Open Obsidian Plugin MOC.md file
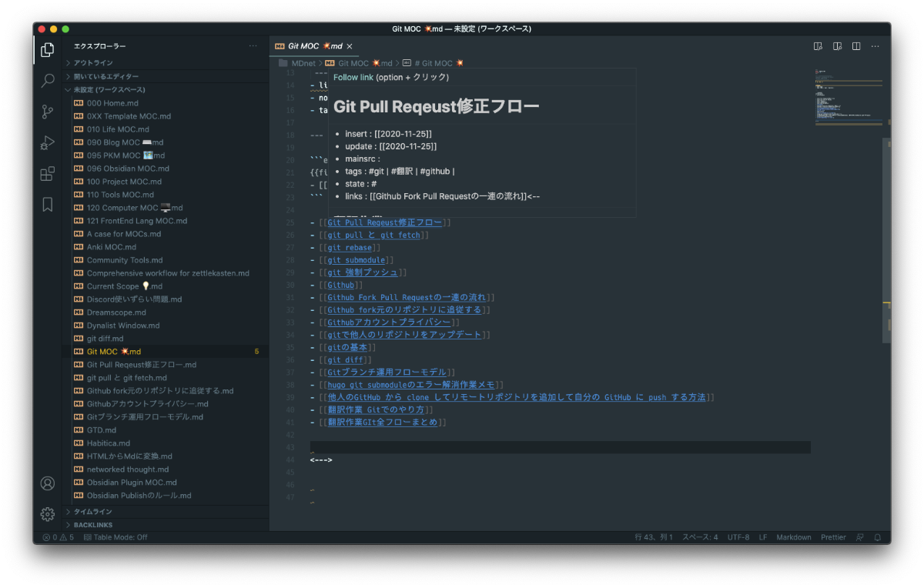Image resolution: width=924 pixels, height=588 pixels. pos(166,483)
